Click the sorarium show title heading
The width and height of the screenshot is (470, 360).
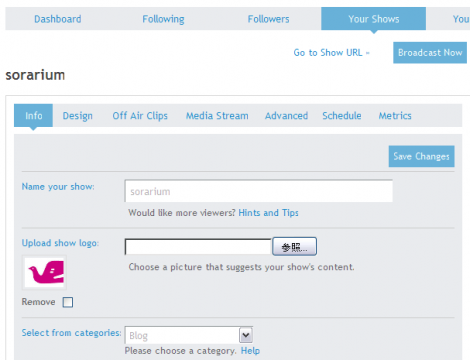pos(35,75)
